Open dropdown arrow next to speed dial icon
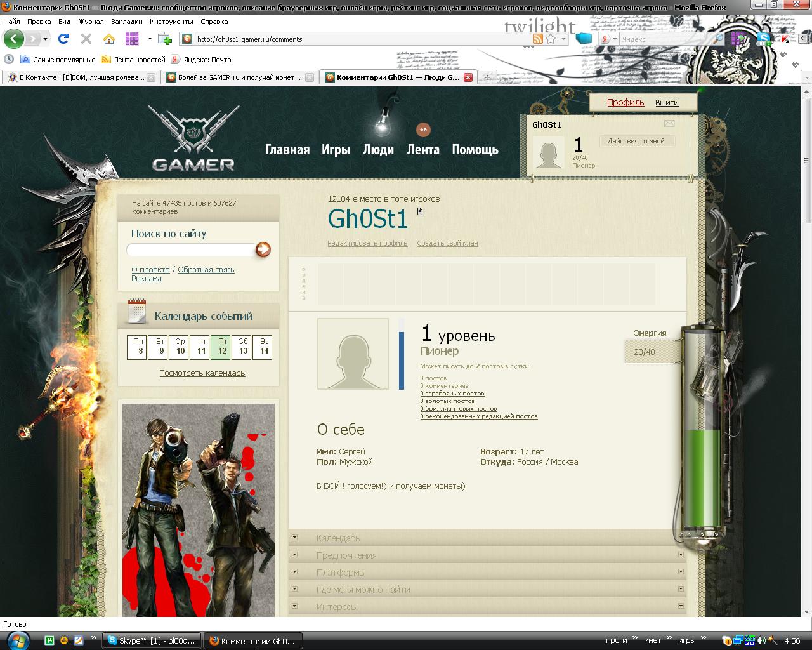This screenshot has width=812, height=650. click(x=150, y=39)
